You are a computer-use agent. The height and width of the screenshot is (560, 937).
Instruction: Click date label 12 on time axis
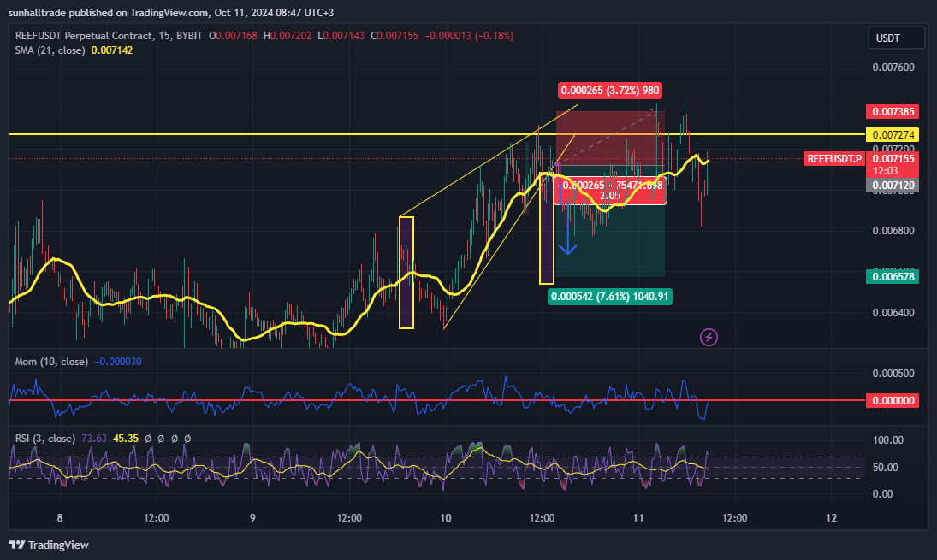pyautogui.click(x=831, y=517)
